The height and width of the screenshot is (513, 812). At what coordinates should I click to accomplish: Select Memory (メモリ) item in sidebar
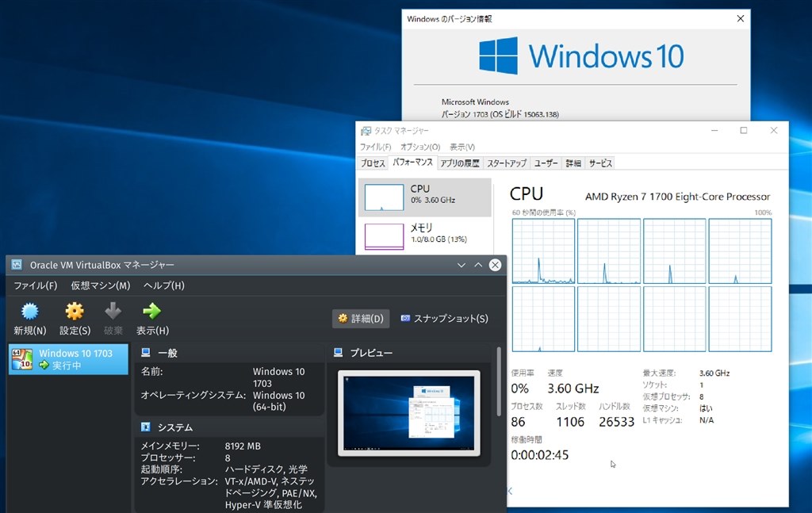(x=425, y=236)
